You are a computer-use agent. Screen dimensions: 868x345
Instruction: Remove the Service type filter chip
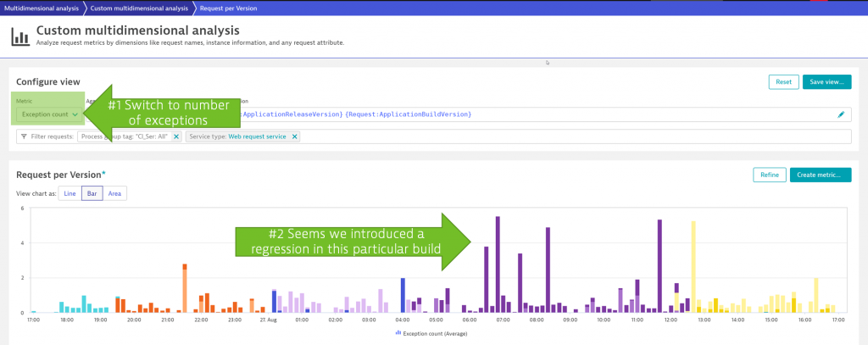pos(294,136)
